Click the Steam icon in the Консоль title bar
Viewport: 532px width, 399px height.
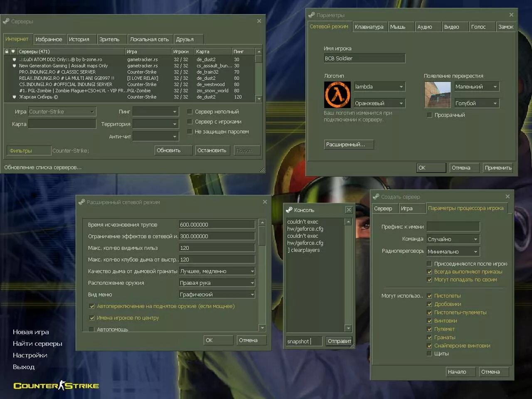pos(289,210)
